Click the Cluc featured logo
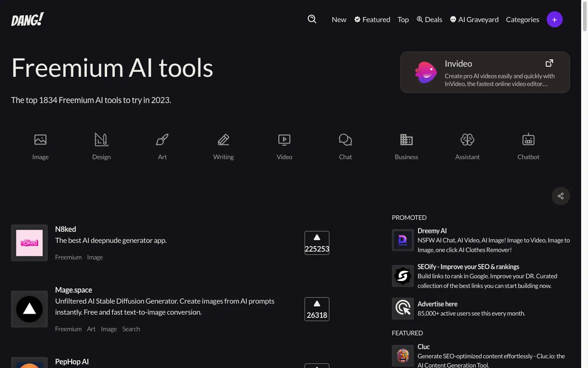The height and width of the screenshot is (368, 588). (x=403, y=356)
